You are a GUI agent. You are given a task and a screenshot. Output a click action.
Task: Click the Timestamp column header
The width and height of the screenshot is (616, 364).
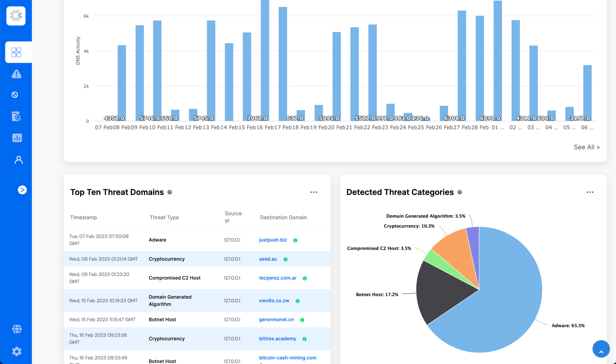tap(84, 217)
